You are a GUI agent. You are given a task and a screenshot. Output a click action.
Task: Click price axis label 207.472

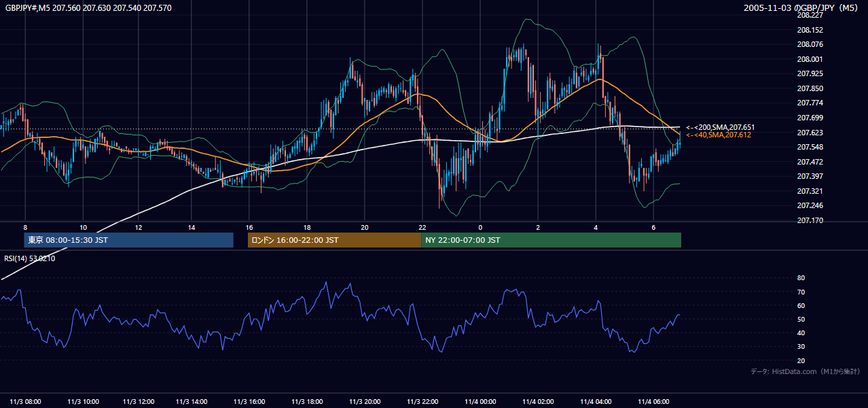(810, 162)
